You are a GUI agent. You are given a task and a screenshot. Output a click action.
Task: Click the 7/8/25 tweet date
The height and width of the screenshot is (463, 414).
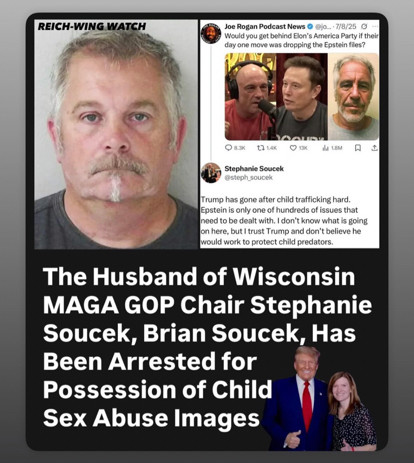(346, 26)
